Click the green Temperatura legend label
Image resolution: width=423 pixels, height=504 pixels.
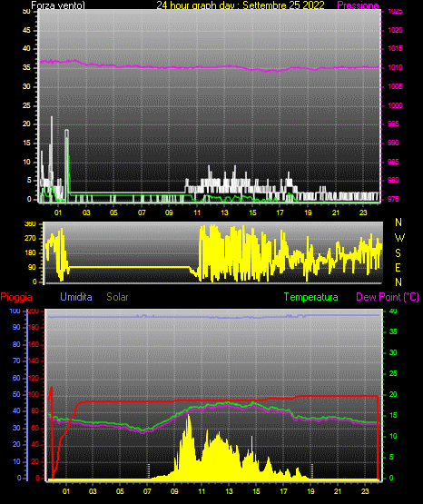(311, 297)
